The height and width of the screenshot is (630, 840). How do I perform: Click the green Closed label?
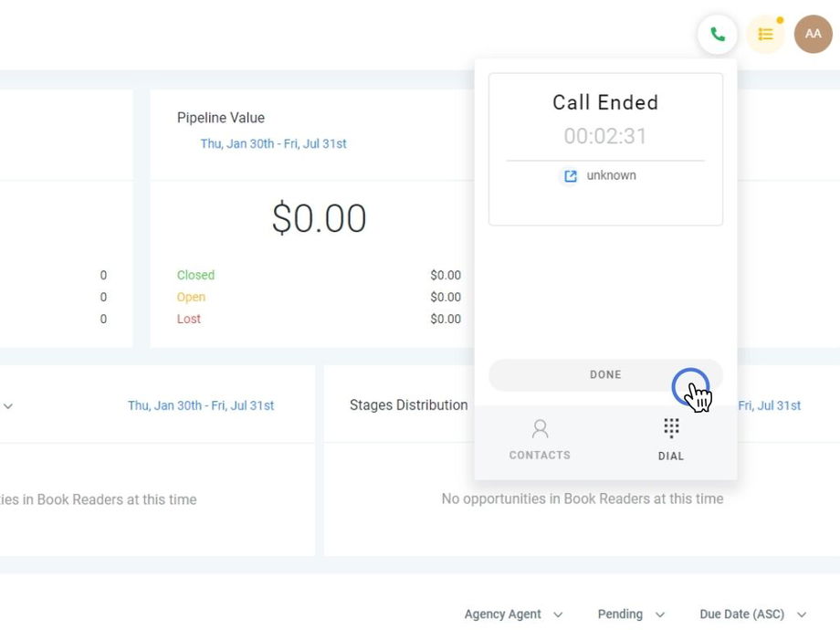pyautogui.click(x=195, y=275)
